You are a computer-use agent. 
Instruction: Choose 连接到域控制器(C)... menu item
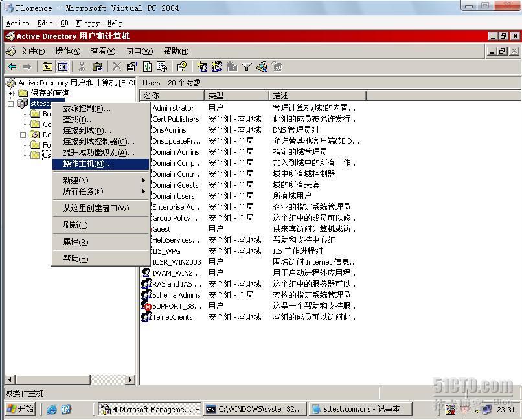click(x=100, y=141)
